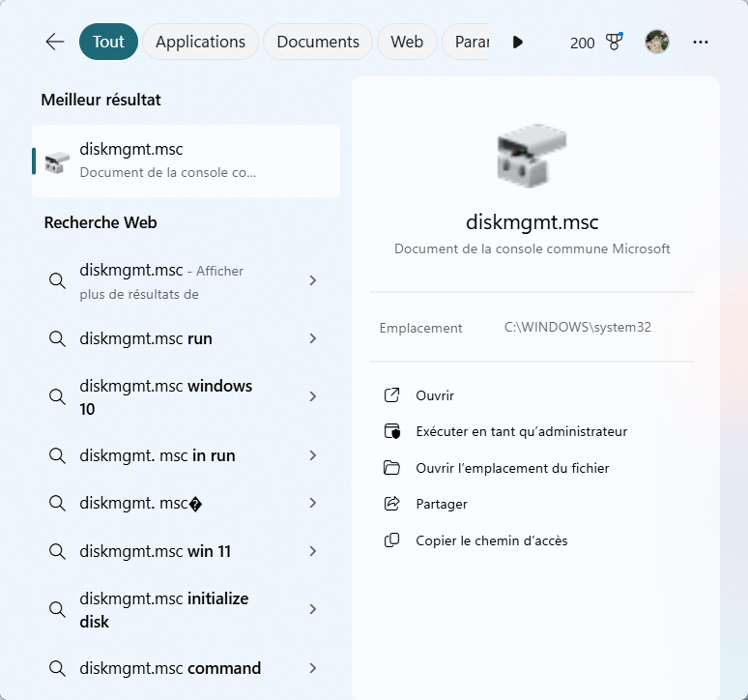The width and height of the screenshot is (748, 700).
Task: Select suggestion diskmgmt.msc command
Action: click(187, 668)
